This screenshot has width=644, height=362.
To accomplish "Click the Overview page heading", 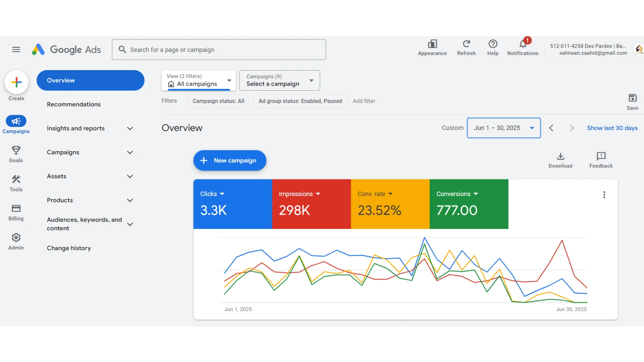I will [182, 128].
